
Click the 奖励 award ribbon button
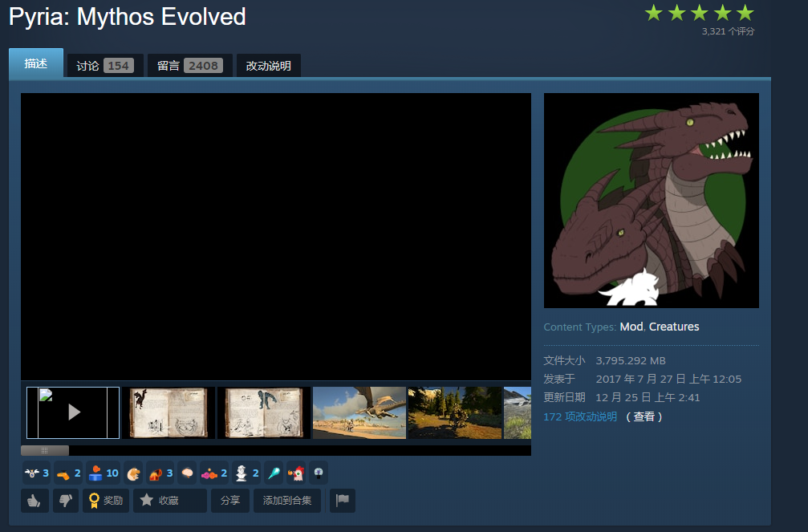click(106, 501)
